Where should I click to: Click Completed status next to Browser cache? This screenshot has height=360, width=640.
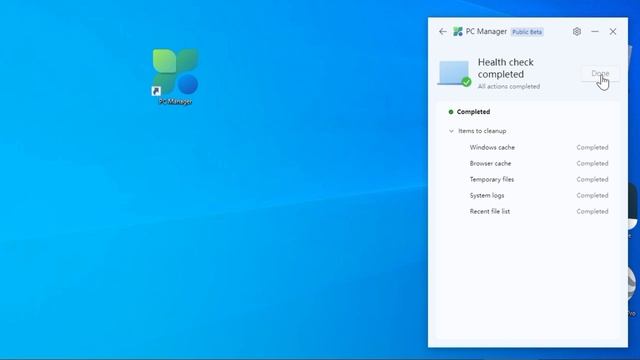click(592, 163)
